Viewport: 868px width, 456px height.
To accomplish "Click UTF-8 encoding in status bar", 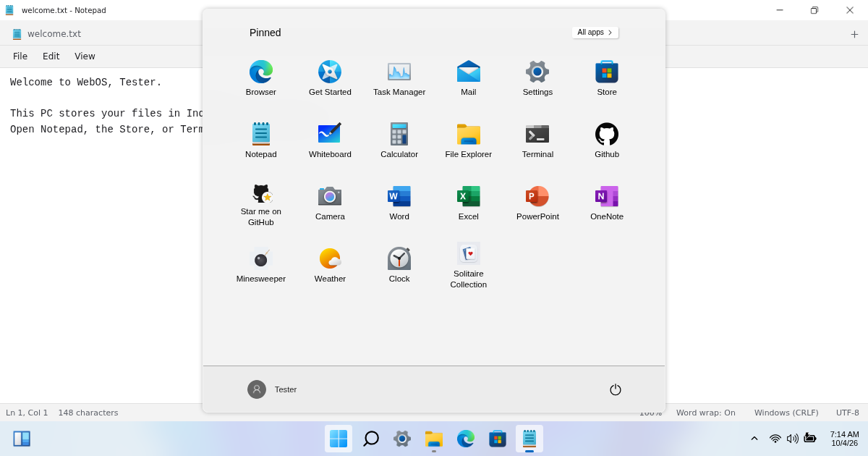I will click(x=848, y=413).
